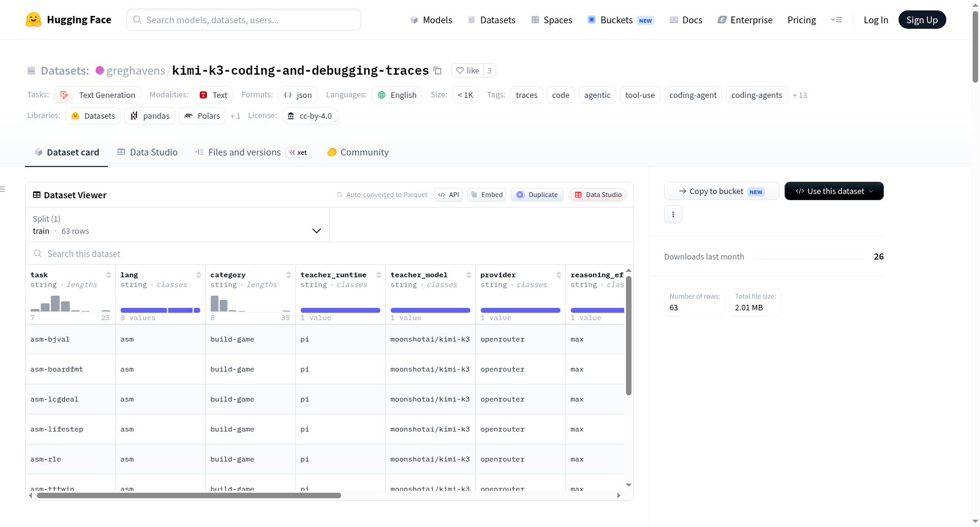The height and width of the screenshot is (527, 980).
Task: Open the Use this dataset dropdown
Action: coord(834,191)
